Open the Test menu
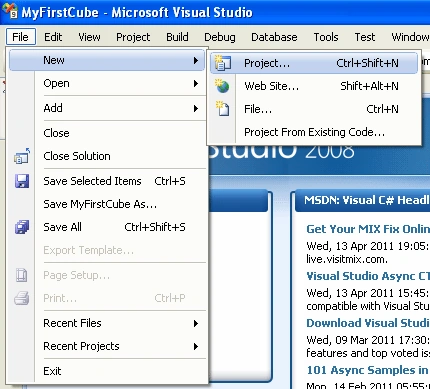 tap(365, 37)
